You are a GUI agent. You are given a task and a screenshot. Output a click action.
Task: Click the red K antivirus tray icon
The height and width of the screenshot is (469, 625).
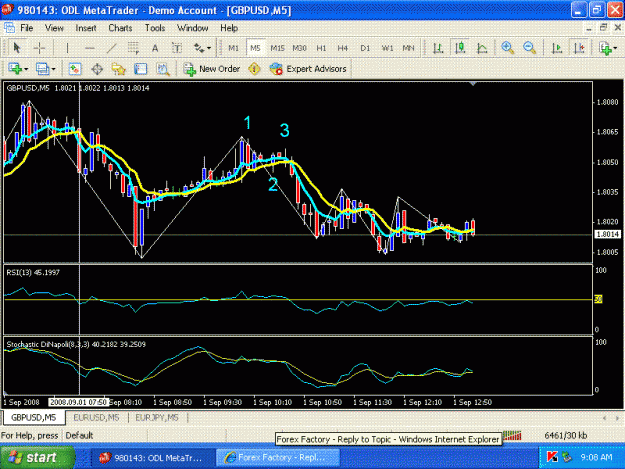pos(552,457)
